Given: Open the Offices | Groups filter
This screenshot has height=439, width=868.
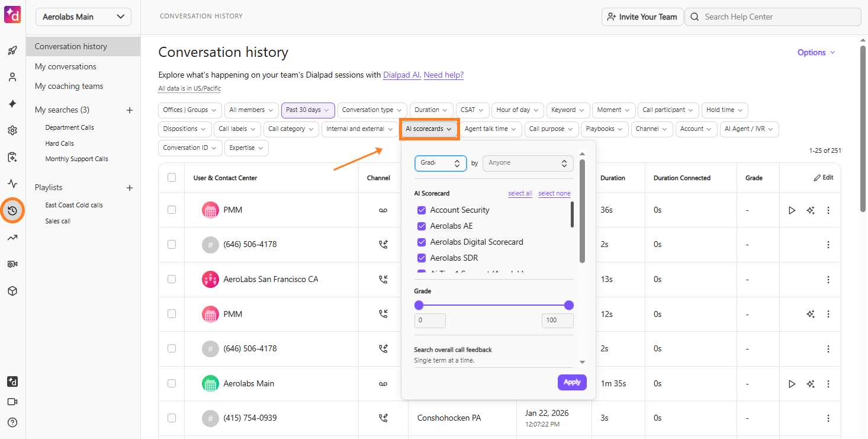Looking at the screenshot, I should click(190, 110).
